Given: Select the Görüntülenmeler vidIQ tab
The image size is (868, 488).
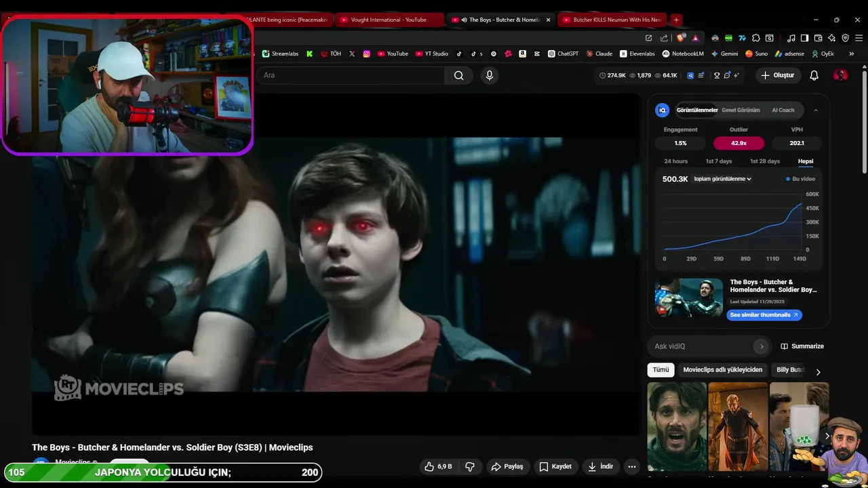Looking at the screenshot, I should tap(697, 110).
